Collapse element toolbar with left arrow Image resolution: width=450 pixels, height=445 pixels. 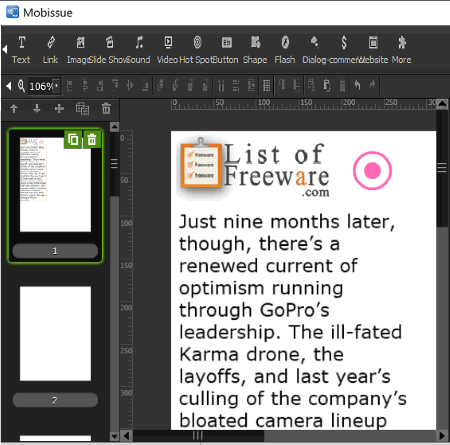(5, 50)
